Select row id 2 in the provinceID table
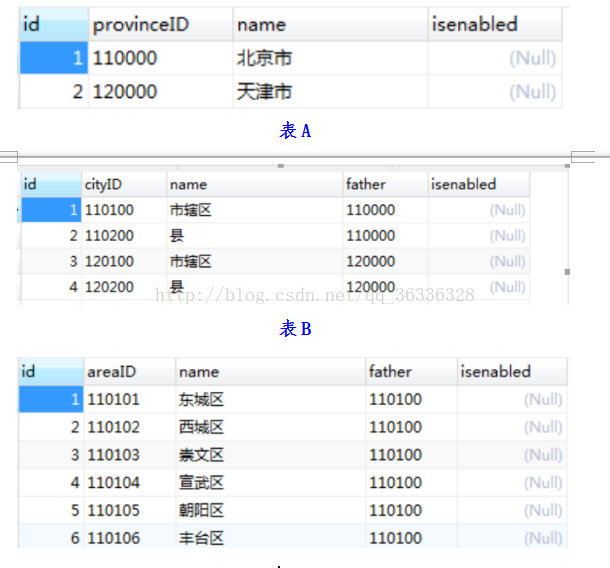Viewport: 610px width, 568px height. click(54, 92)
